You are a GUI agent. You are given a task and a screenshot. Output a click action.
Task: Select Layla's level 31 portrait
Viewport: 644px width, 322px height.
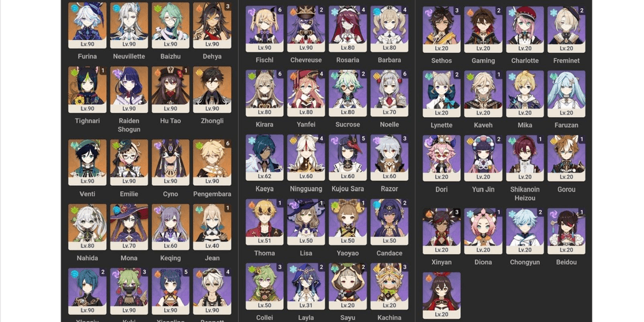click(306, 286)
